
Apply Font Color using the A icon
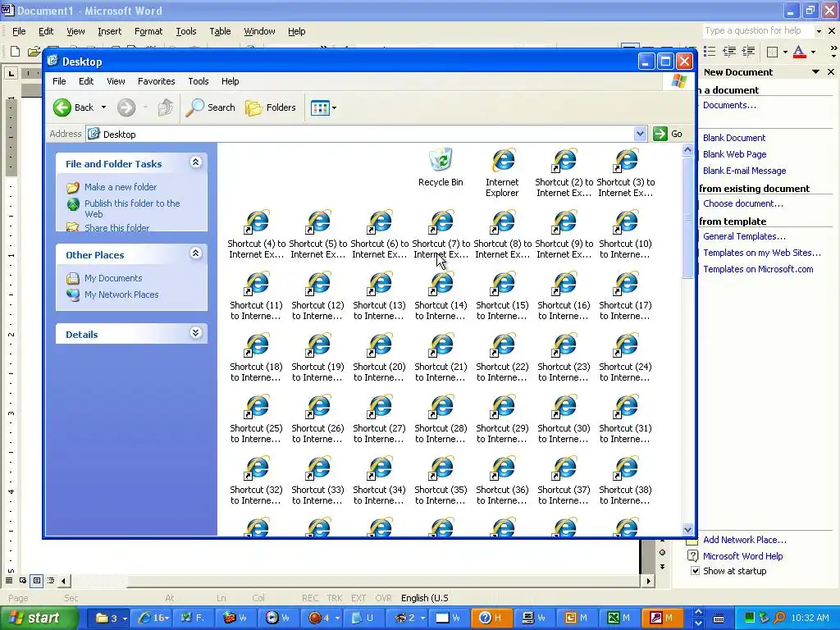[799, 52]
